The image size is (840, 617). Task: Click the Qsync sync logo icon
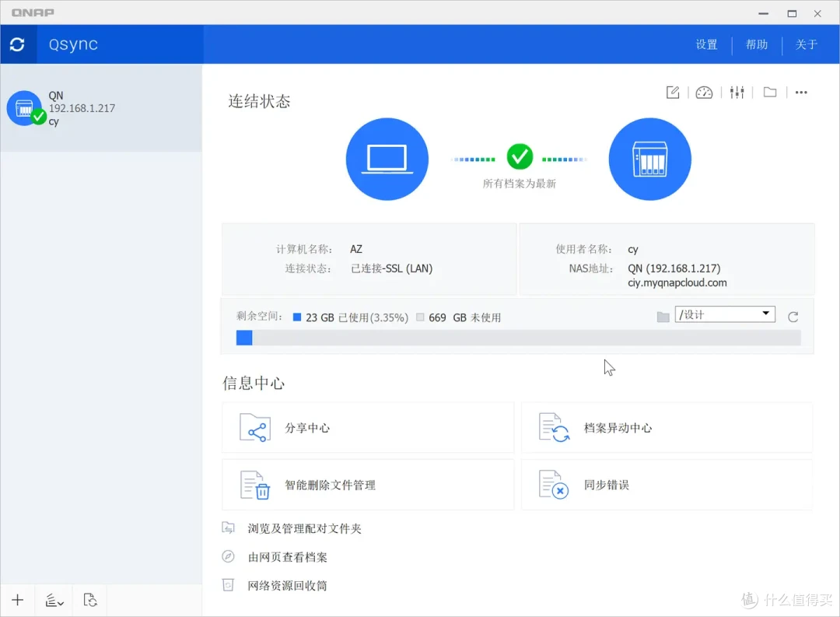(x=17, y=44)
